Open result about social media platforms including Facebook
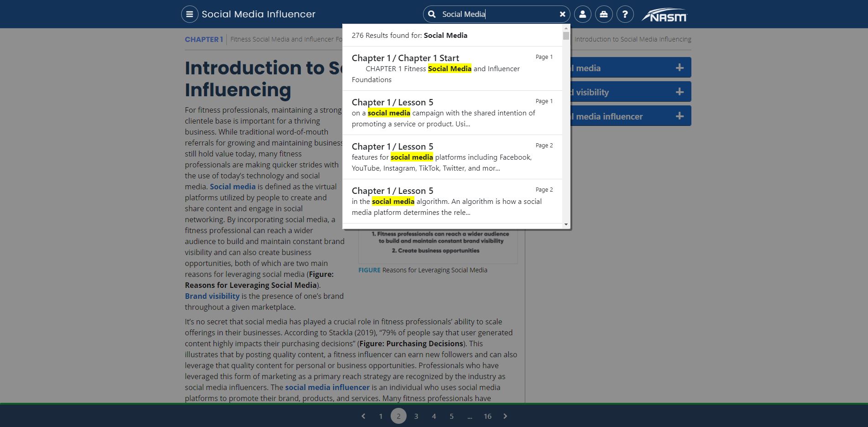 (452, 157)
